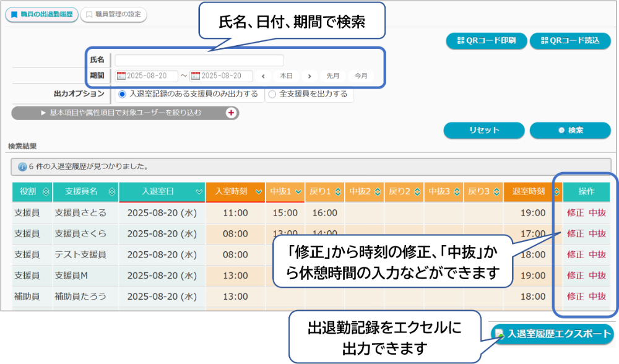The width and height of the screenshot is (619, 364).
Task: Go to next day with right chevron
Action: 309,76
